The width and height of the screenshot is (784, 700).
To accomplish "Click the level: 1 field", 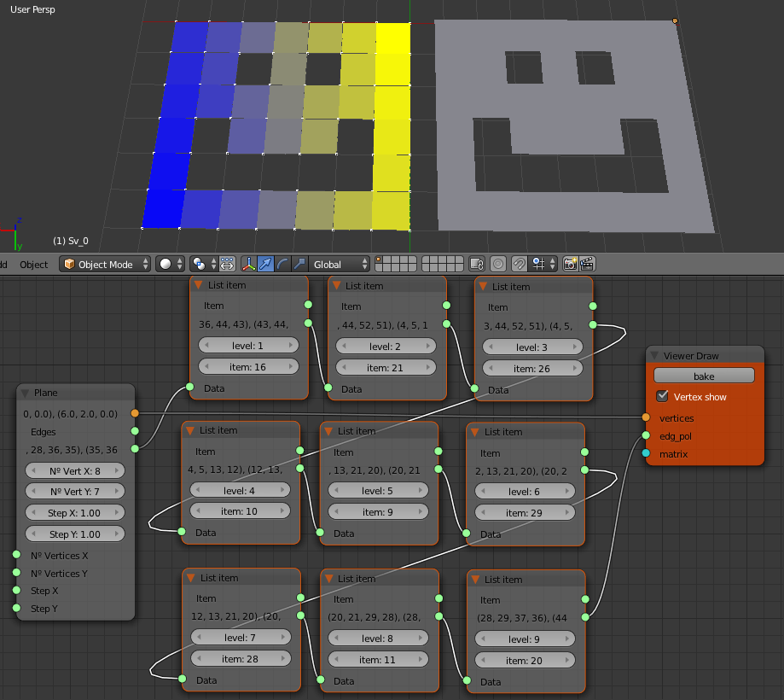I will pyautogui.click(x=248, y=346).
